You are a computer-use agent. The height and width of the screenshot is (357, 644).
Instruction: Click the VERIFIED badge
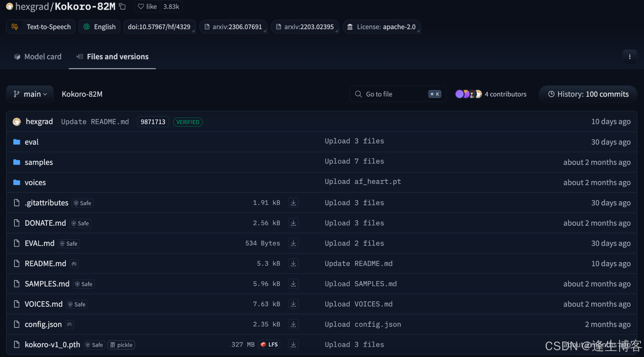pos(188,122)
